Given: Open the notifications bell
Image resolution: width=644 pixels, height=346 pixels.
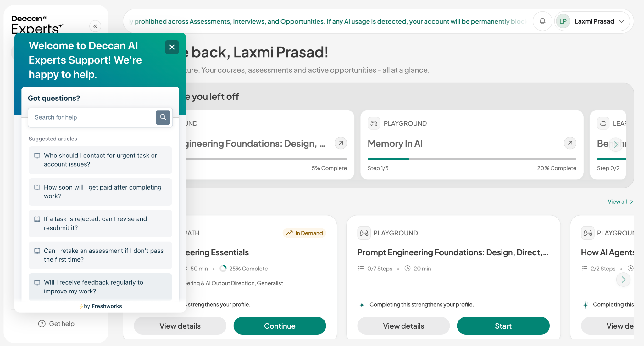Looking at the screenshot, I should pos(542,21).
